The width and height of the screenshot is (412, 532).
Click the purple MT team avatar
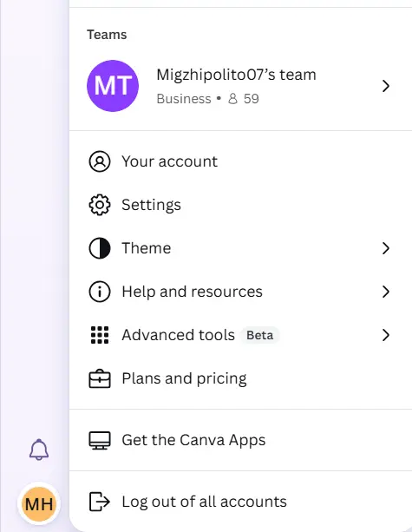point(113,86)
